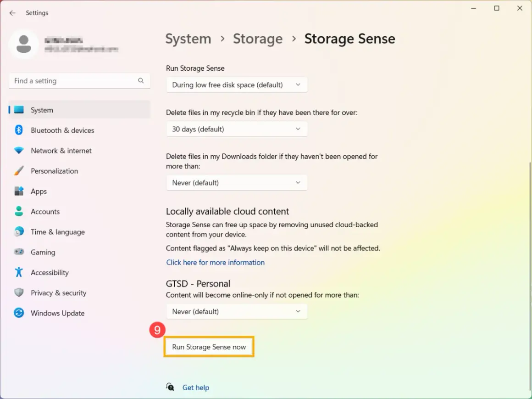Open the Run Storage Sense schedule dropdown
Image resolution: width=532 pixels, height=399 pixels.
click(x=237, y=84)
